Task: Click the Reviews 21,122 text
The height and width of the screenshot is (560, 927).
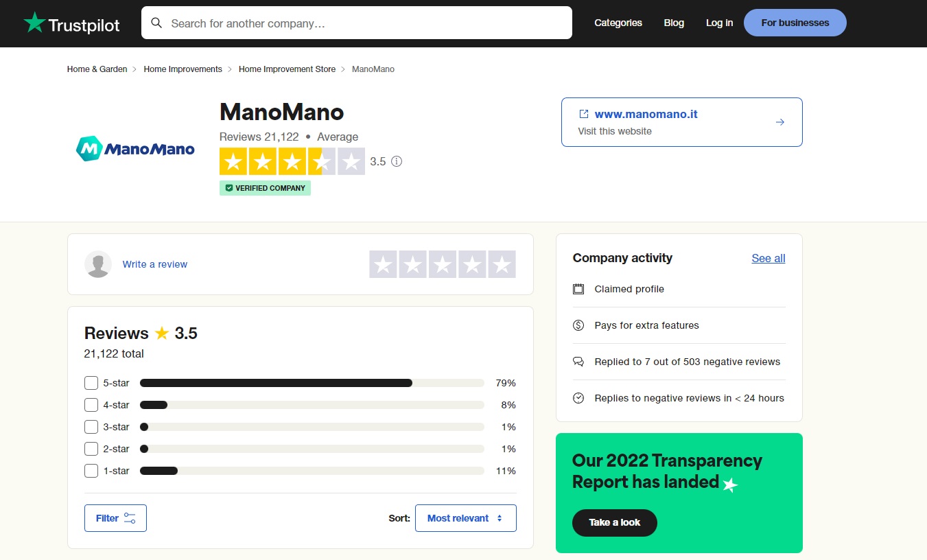Action: point(259,137)
